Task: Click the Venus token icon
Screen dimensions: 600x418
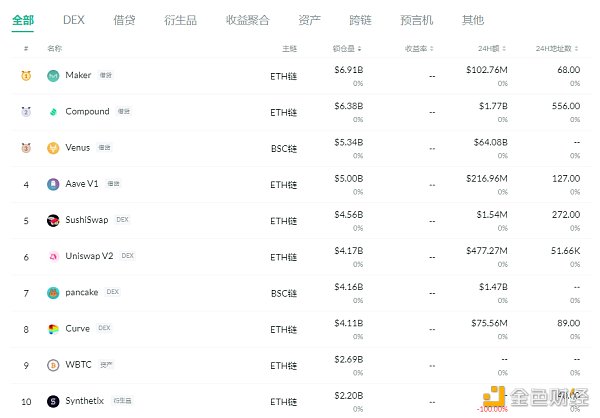Action: click(x=53, y=148)
